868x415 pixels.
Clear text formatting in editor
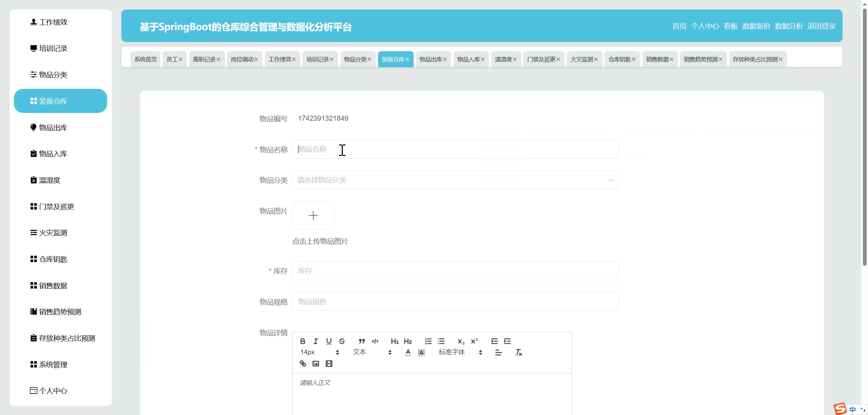tap(518, 352)
